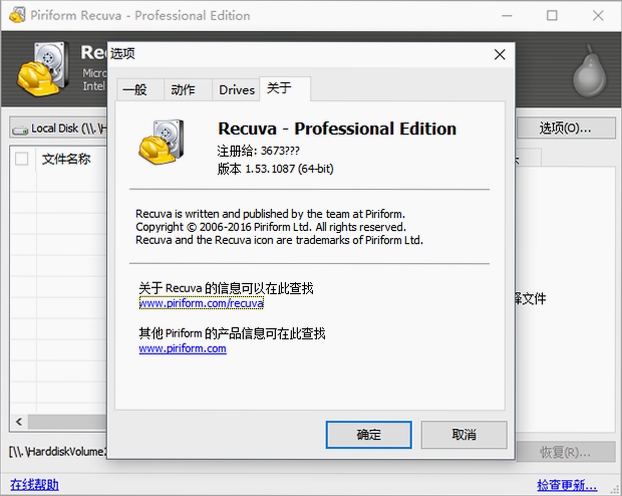Click the Piriform pear logo
The height and width of the screenshot is (496, 622).
pyautogui.click(x=589, y=71)
